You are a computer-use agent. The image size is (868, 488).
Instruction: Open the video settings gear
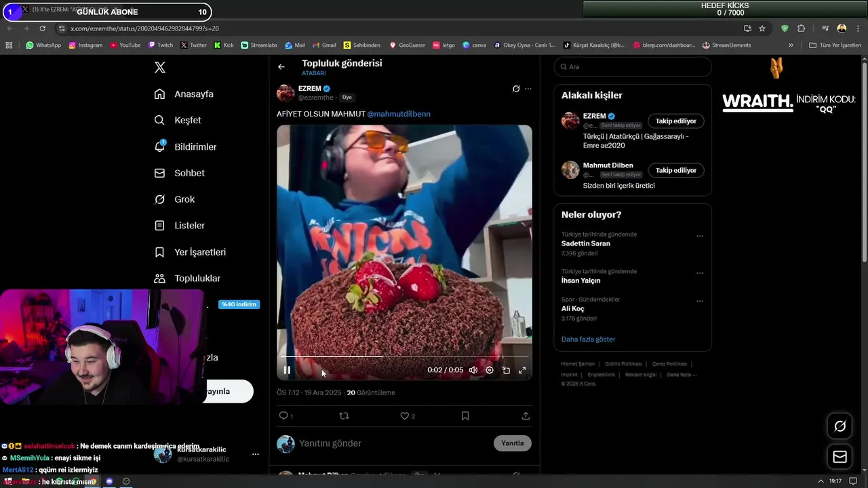490,370
